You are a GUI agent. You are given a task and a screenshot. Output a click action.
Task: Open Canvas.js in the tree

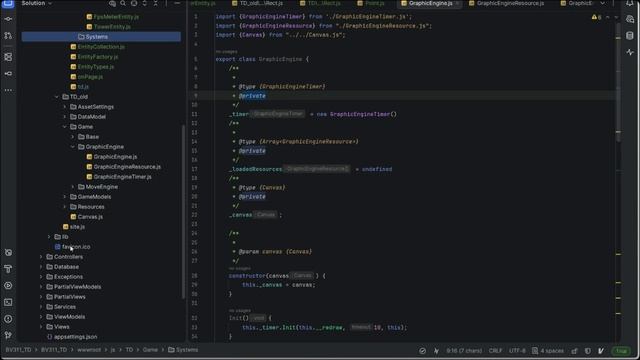point(90,217)
